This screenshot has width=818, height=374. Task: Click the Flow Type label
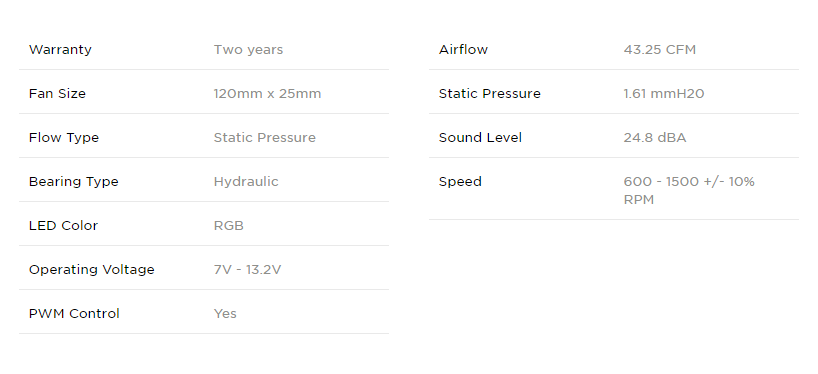[64, 138]
